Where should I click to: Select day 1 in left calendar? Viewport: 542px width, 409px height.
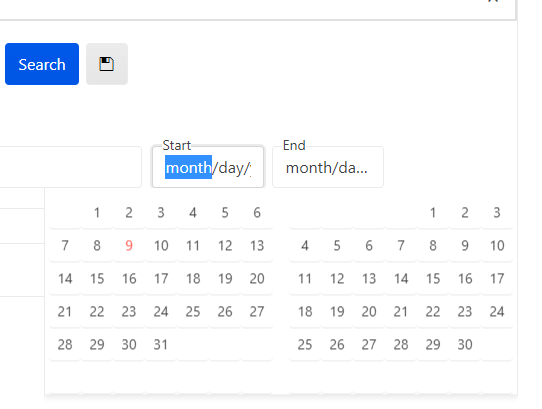pyautogui.click(x=97, y=213)
